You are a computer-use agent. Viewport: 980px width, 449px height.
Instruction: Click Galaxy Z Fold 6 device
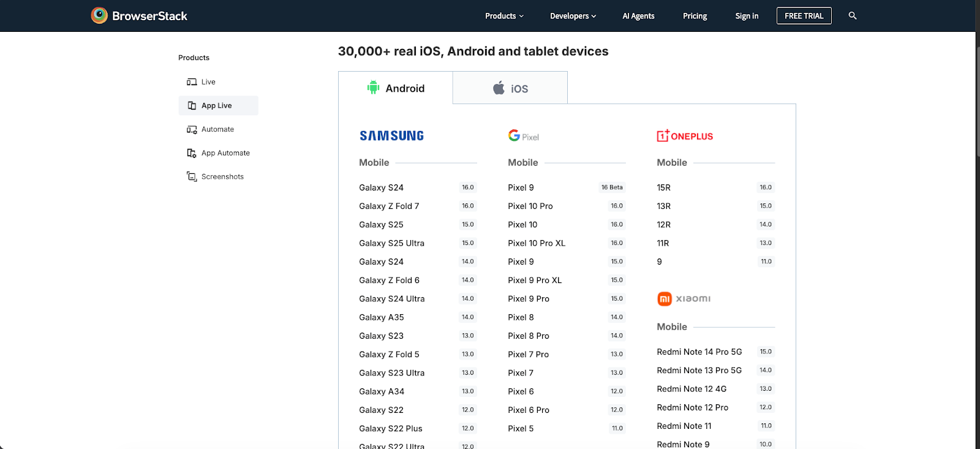click(x=389, y=280)
